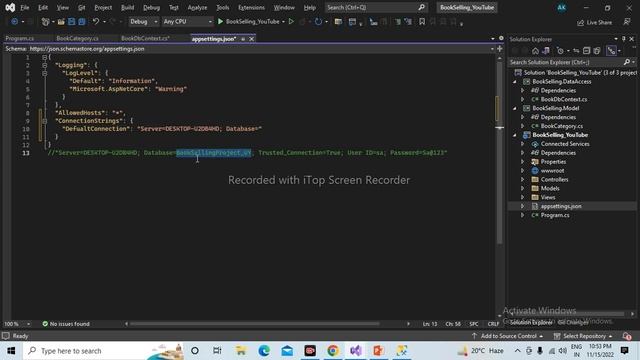
Task: Switch to the BookDbContext.cs tab
Action: tap(145, 38)
